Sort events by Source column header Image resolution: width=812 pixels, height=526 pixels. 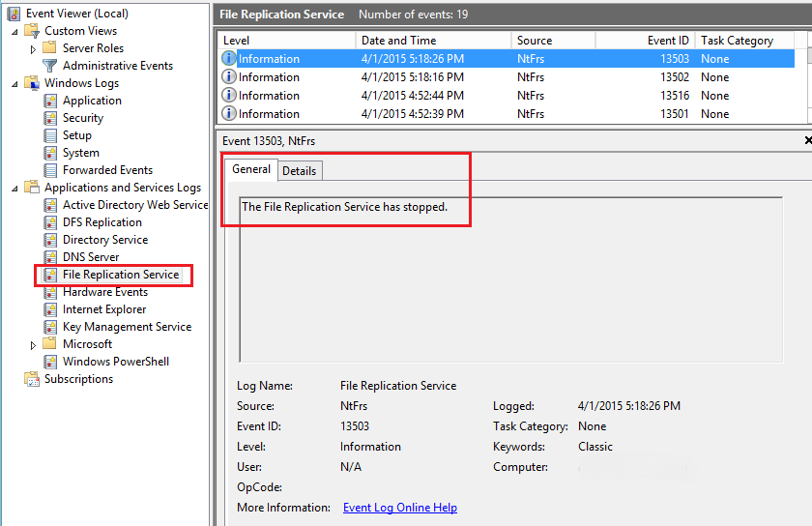[x=554, y=41]
